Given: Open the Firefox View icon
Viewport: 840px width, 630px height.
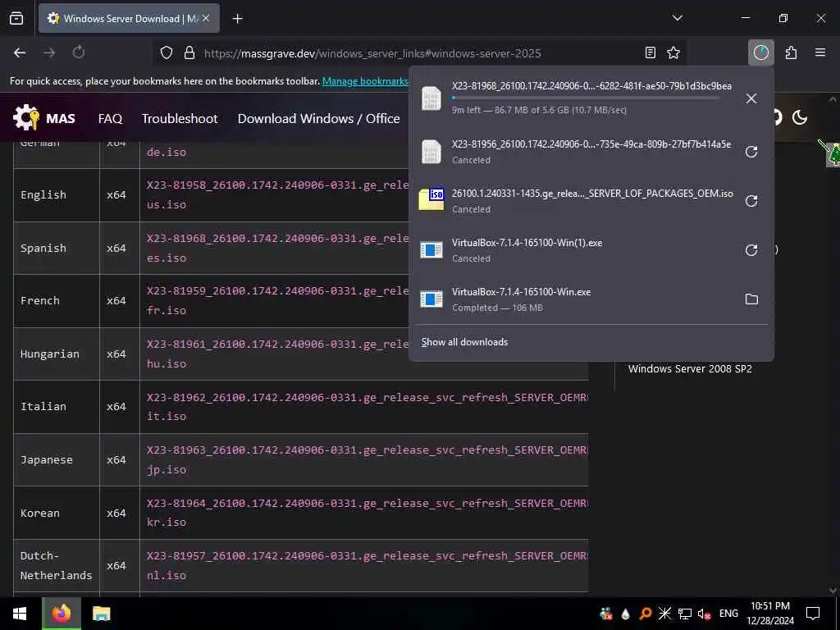Looking at the screenshot, I should pos(16,19).
